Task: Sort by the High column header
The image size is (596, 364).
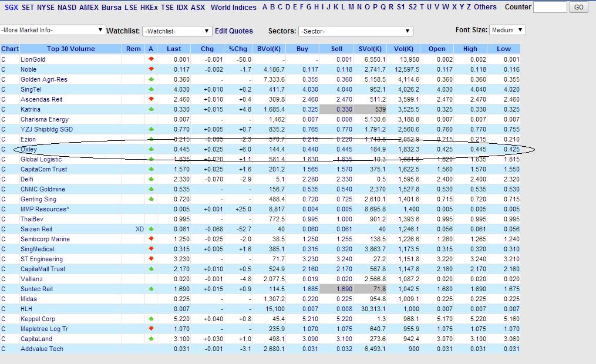Action: coord(470,49)
